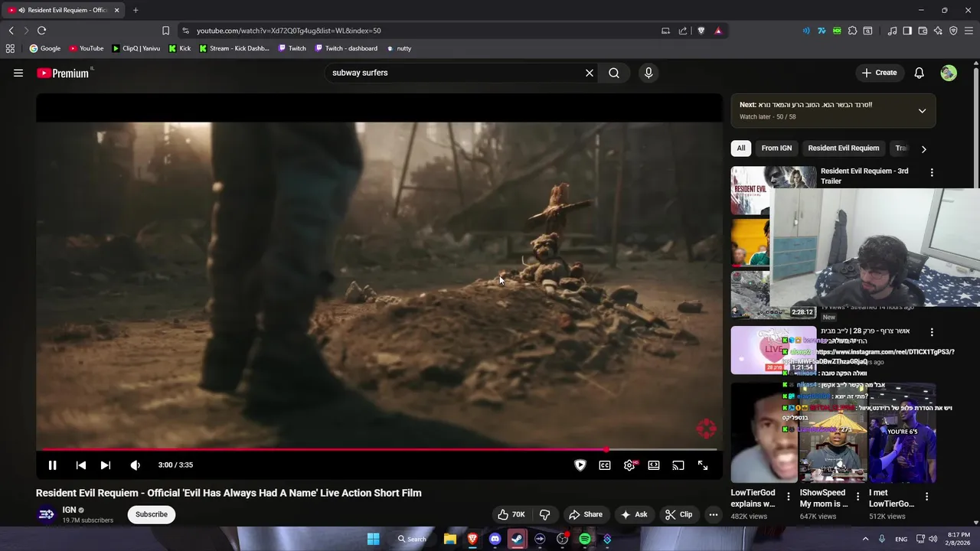Expand the Watch later playlist panel
Image resolution: width=980 pixels, height=551 pixels.
[922, 110]
